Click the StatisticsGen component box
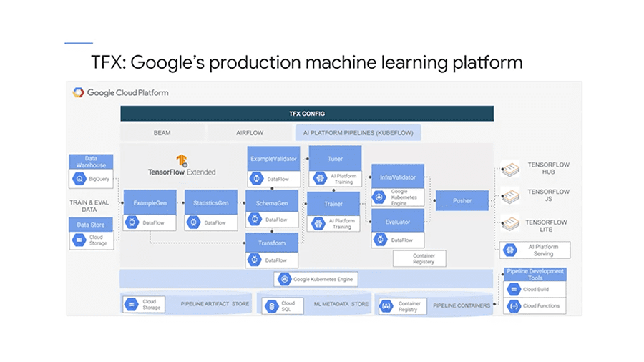The height and width of the screenshot is (362, 644). [x=210, y=202]
